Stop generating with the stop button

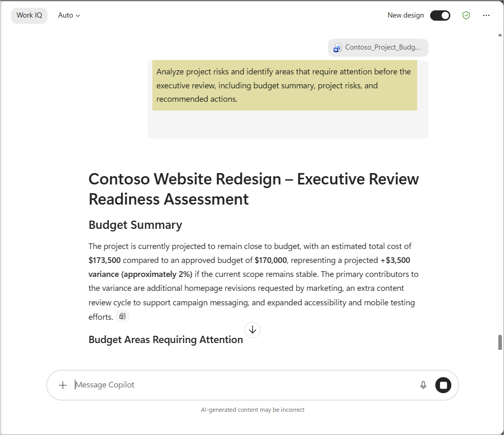click(443, 385)
